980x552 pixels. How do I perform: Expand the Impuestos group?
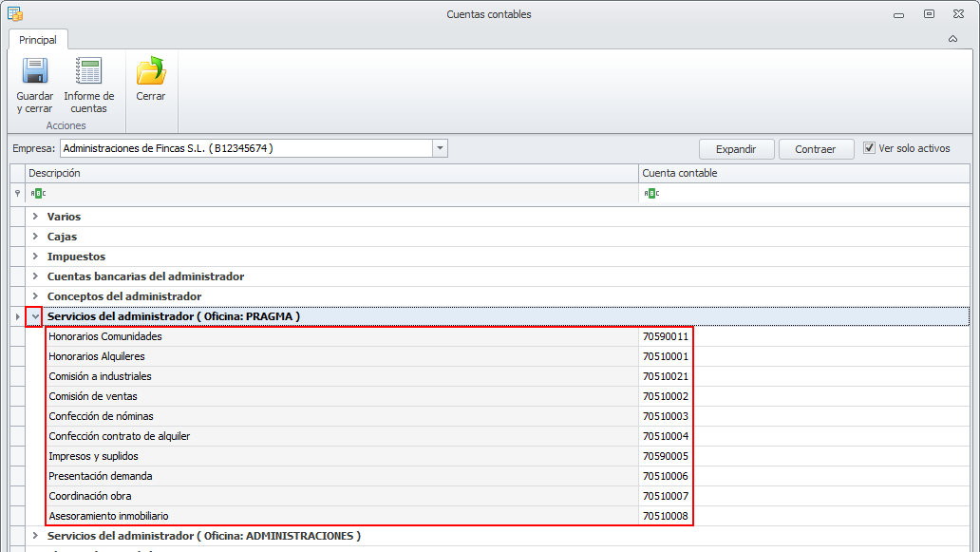pyautogui.click(x=35, y=257)
